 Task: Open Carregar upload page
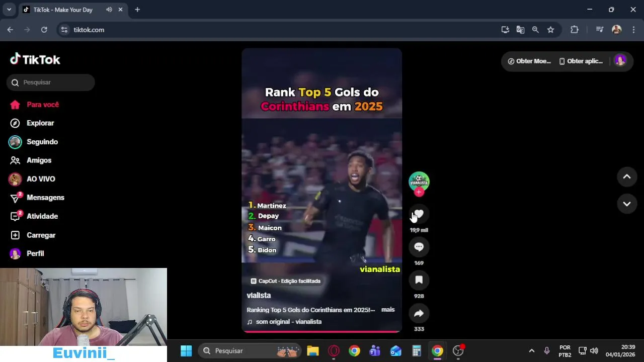pyautogui.click(x=33, y=235)
